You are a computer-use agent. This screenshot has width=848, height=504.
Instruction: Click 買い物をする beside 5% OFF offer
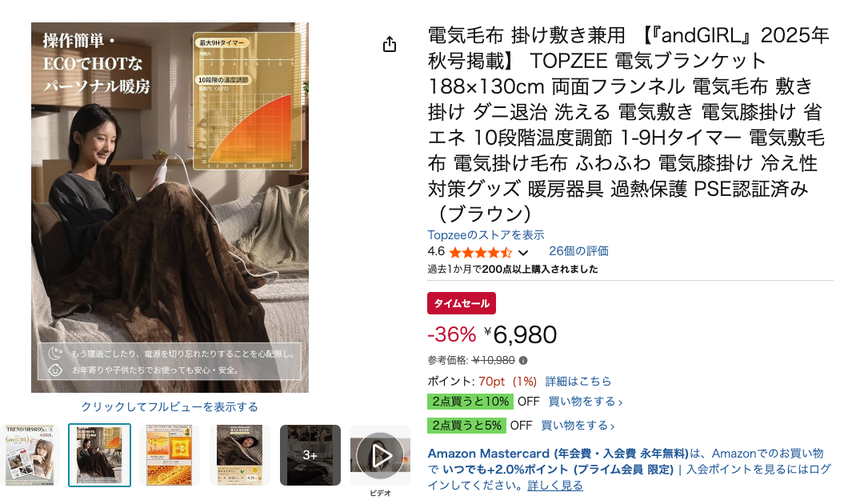click(578, 426)
